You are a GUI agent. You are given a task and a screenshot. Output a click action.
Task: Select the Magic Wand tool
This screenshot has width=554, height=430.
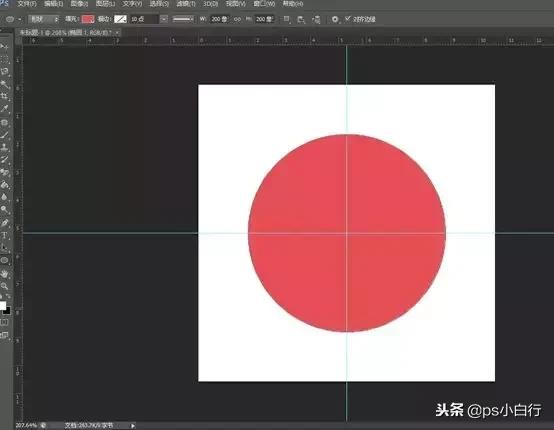click(5, 84)
